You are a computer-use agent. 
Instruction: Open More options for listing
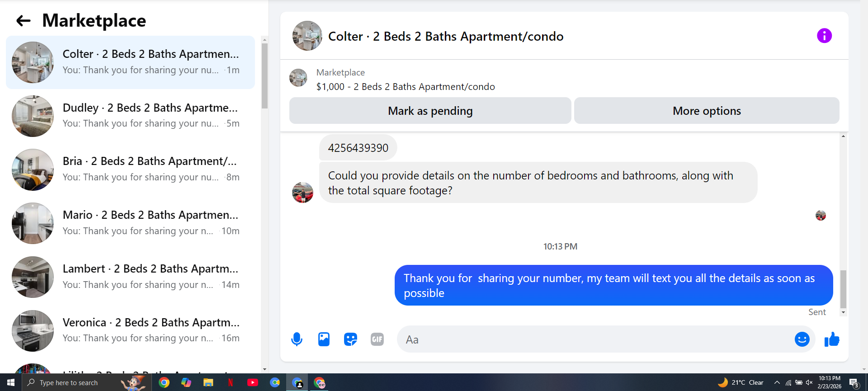(x=707, y=111)
